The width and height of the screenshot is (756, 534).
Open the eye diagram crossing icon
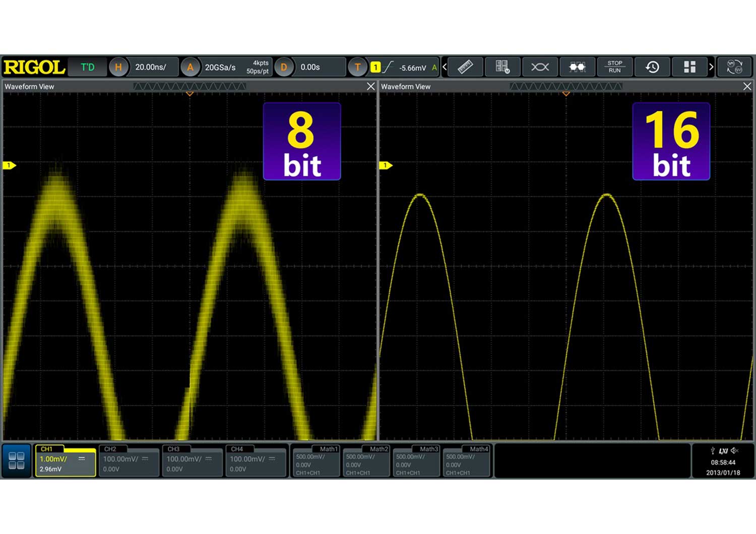click(540, 67)
